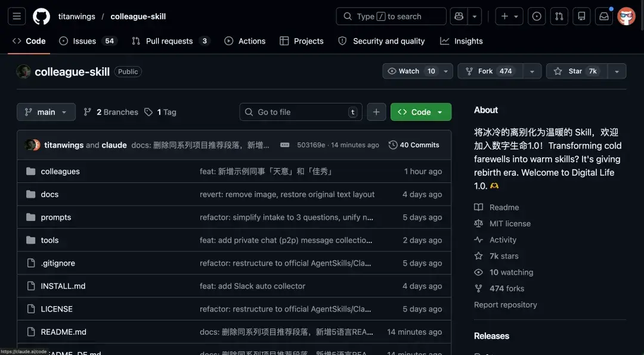
Task: Expand the green Code dropdown
Action: (420, 112)
